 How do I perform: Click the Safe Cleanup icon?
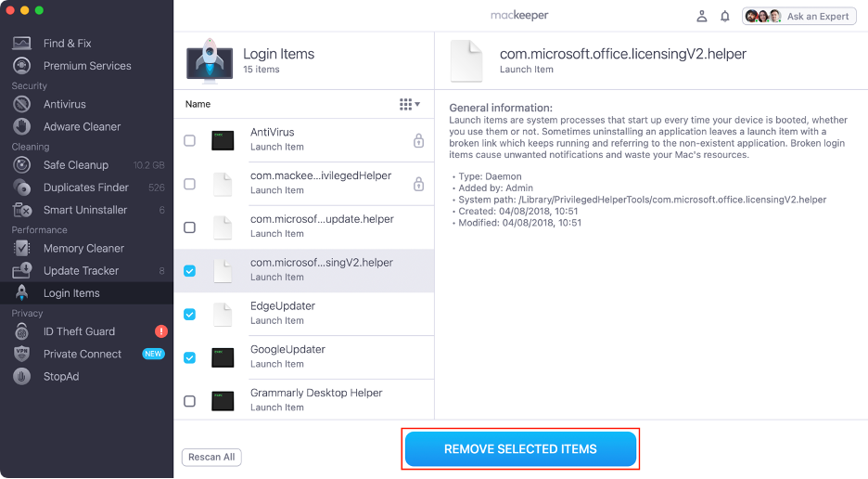click(x=21, y=164)
